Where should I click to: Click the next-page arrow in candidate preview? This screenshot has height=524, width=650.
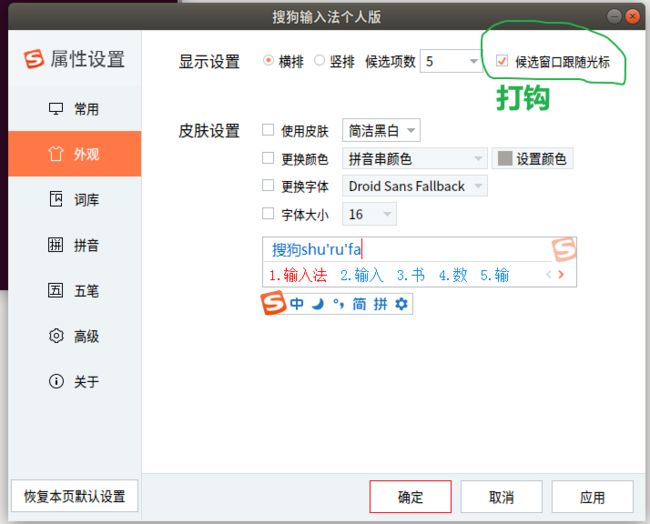click(x=561, y=274)
